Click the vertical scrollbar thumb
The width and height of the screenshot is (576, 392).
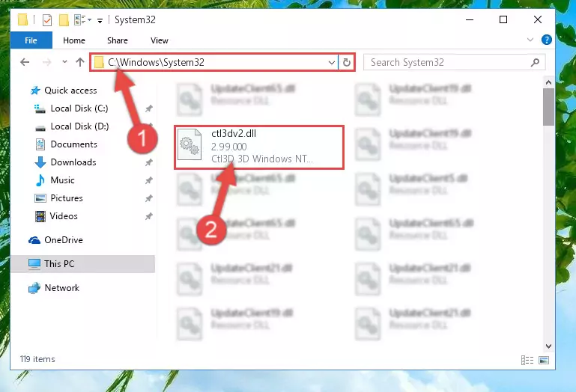548,107
